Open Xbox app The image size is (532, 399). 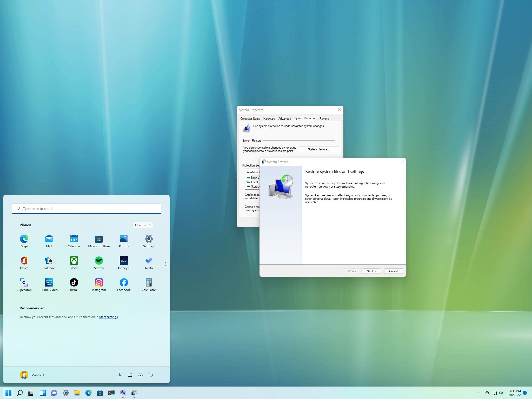[74, 260]
